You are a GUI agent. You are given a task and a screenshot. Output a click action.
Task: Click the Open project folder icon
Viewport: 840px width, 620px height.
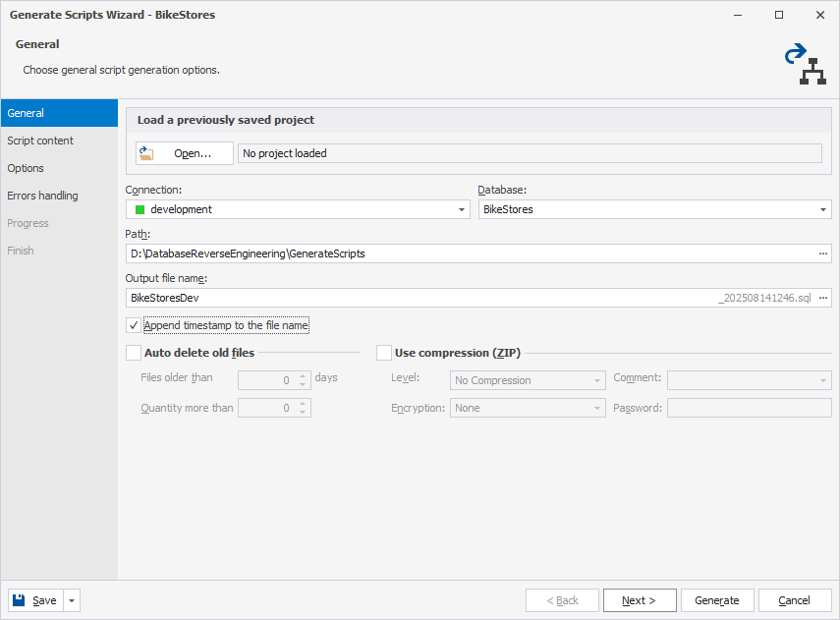[x=145, y=153]
